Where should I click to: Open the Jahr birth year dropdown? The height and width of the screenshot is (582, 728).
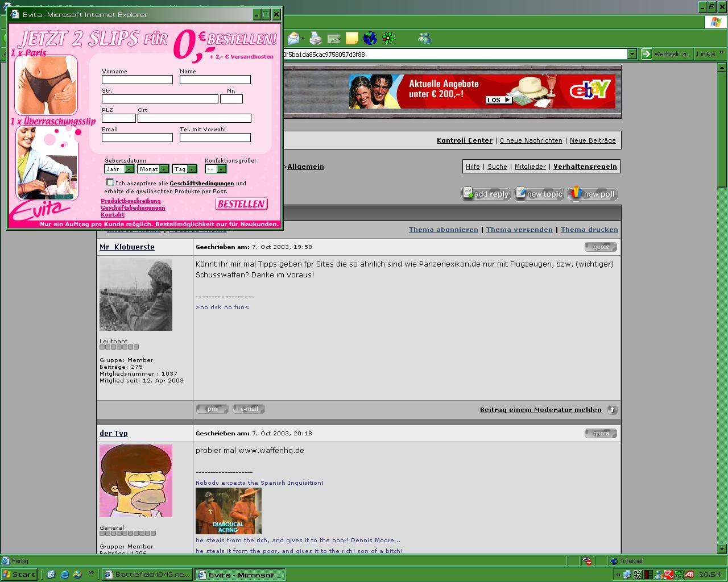[x=119, y=169]
